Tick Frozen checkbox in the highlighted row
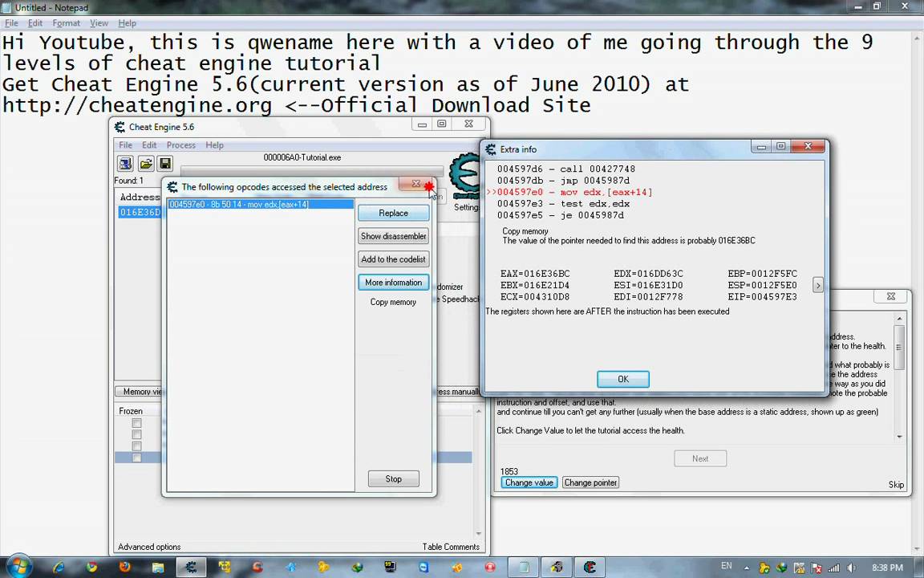 pos(136,458)
